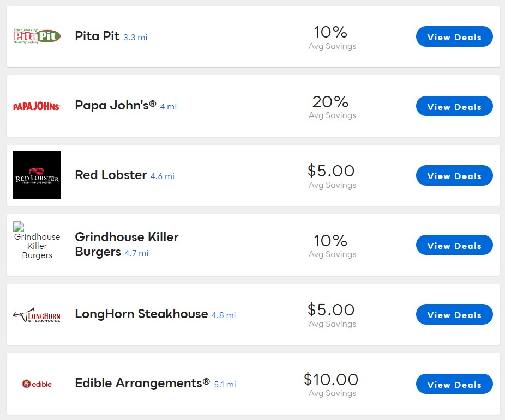505x420 pixels.
Task: Click Red Lobster's 4.6 mi distance
Action: [x=163, y=176]
